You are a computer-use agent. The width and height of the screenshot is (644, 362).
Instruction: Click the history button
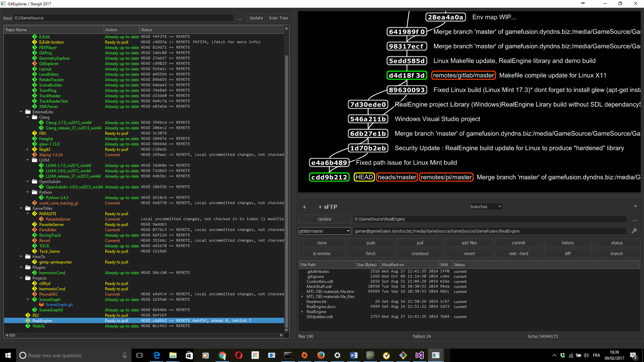point(568,243)
